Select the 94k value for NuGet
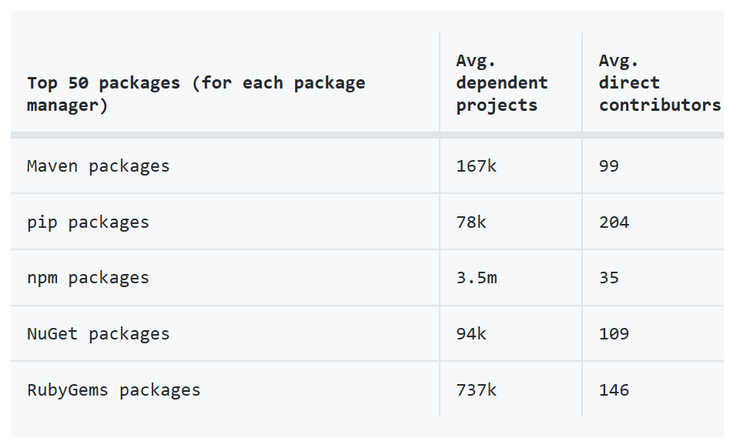Image resolution: width=740 pixels, height=448 pixels. (471, 334)
